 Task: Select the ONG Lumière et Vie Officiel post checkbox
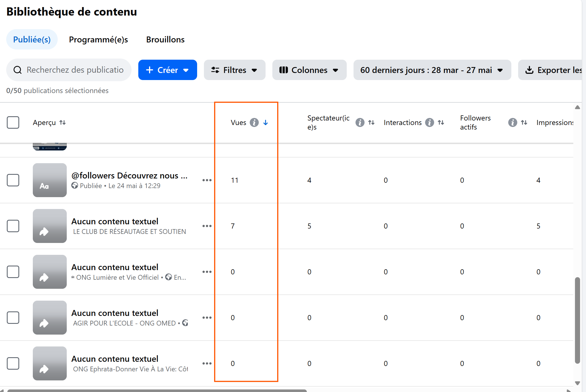point(13,272)
